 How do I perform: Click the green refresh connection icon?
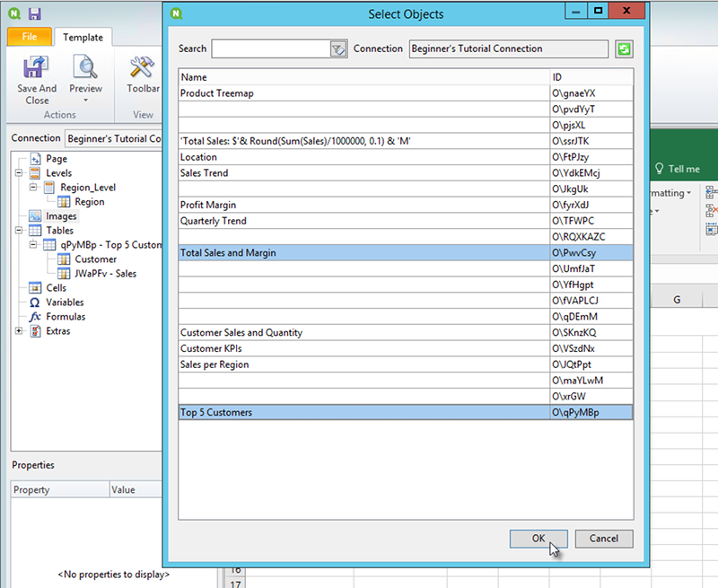coord(624,49)
